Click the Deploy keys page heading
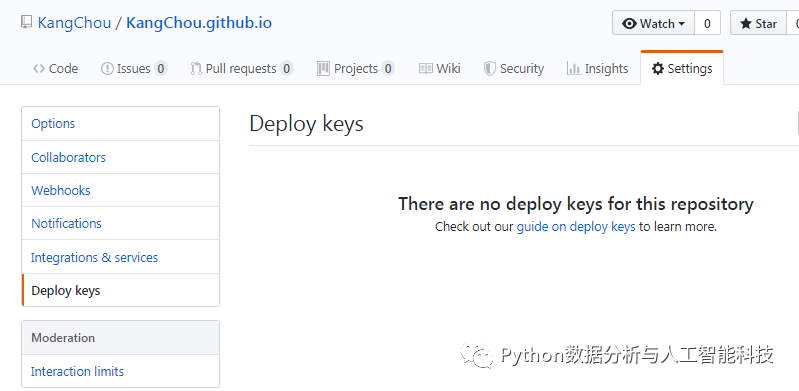 tap(306, 124)
